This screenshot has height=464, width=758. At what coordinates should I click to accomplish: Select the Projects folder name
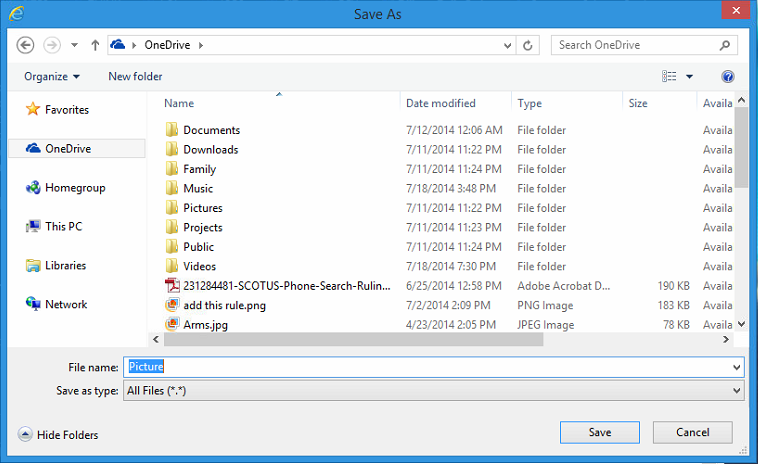pos(203,228)
